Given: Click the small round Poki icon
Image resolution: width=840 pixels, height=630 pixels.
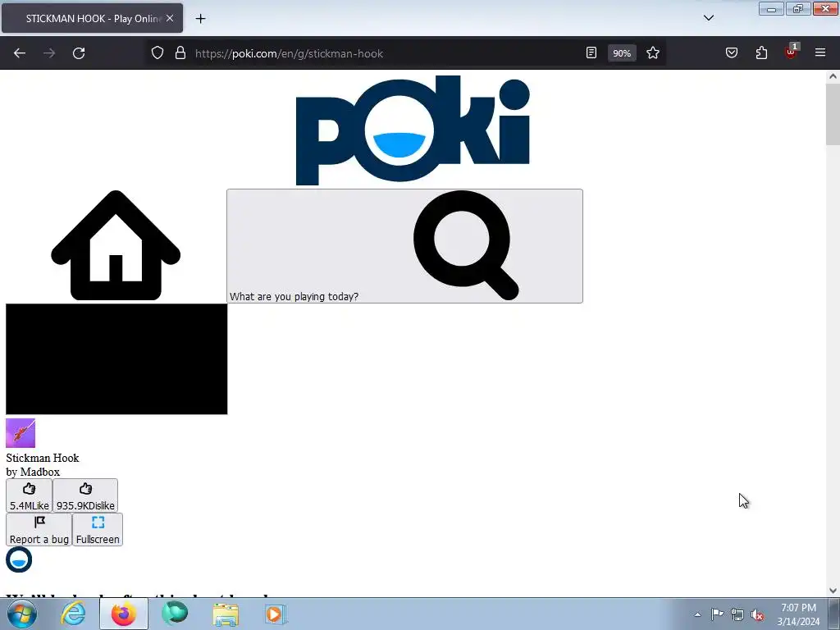Looking at the screenshot, I should click(x=19, y=559).
